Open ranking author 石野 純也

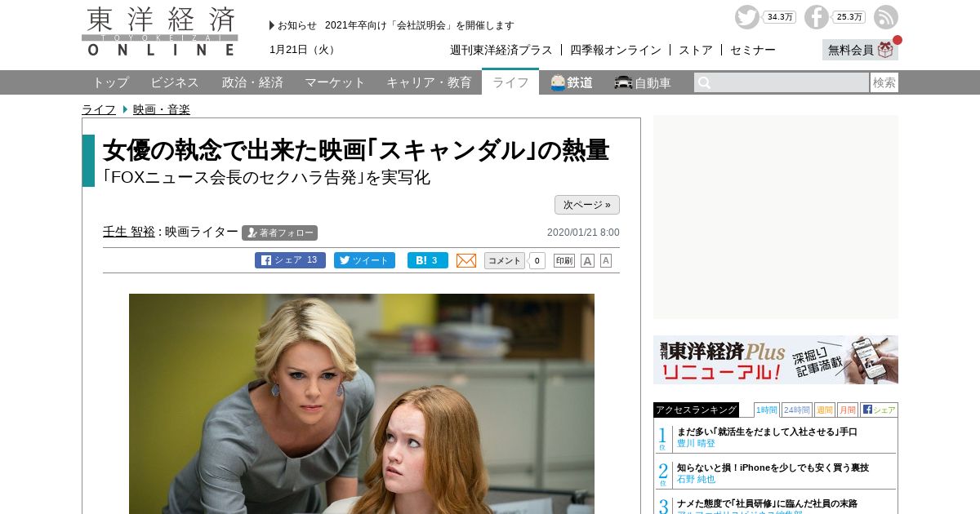click(x=696, y=480)
